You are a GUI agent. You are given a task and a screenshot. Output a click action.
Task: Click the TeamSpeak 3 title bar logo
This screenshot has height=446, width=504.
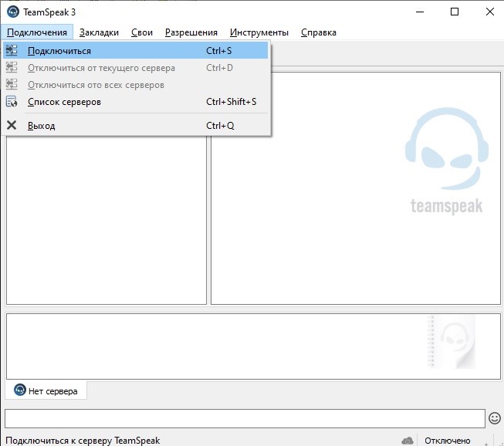tap(13, 12)
